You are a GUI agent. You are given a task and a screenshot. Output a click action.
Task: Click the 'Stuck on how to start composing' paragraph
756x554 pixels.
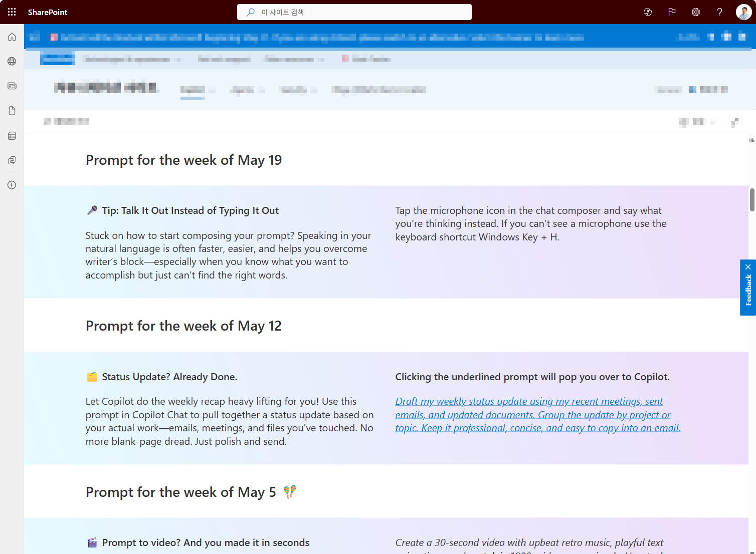click(x=229, y=255)
